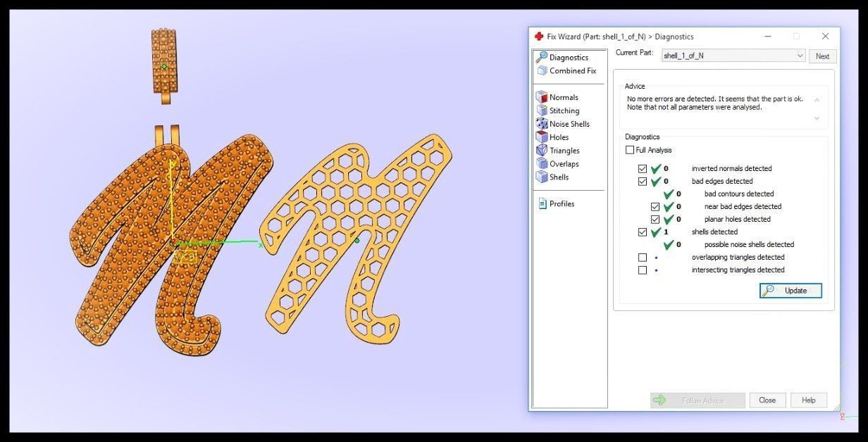Enable the Full Analysis checkbox
Image resolution: width=868 pixels, height=442 pixels.
click(x=630, y=150)
